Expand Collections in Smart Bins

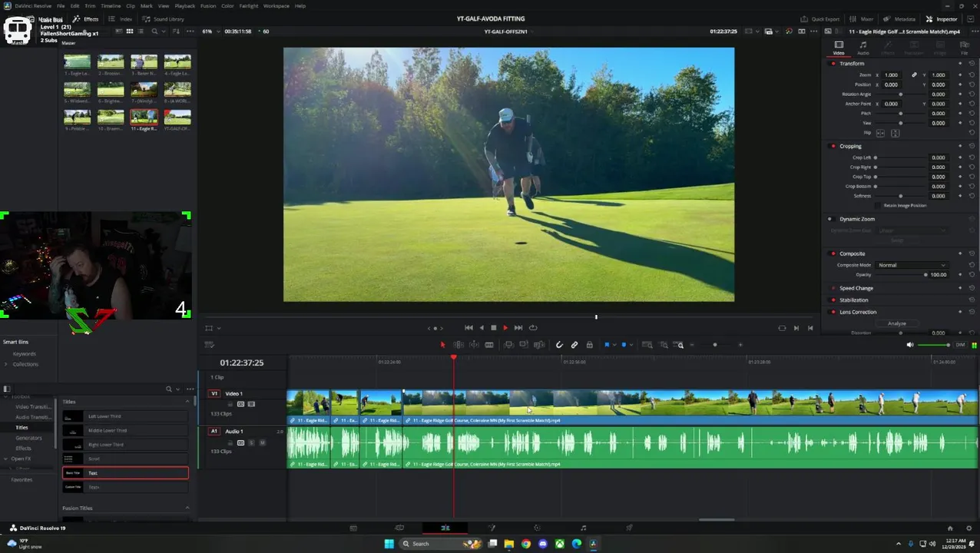[7, 364]
